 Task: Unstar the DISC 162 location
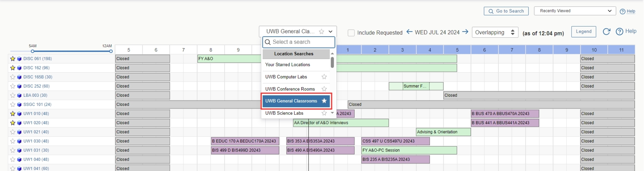click(13, 68)
